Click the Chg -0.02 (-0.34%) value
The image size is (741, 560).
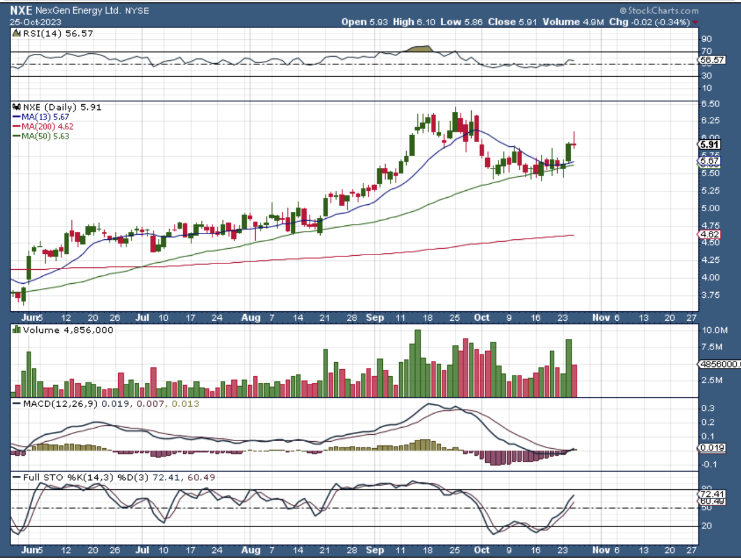click(x=650, y=22)
